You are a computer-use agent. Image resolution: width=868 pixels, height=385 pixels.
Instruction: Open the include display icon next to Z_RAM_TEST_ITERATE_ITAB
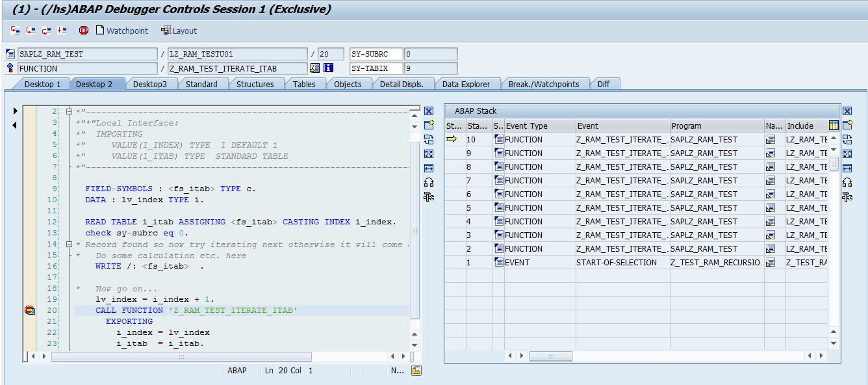tap(314, 68)
